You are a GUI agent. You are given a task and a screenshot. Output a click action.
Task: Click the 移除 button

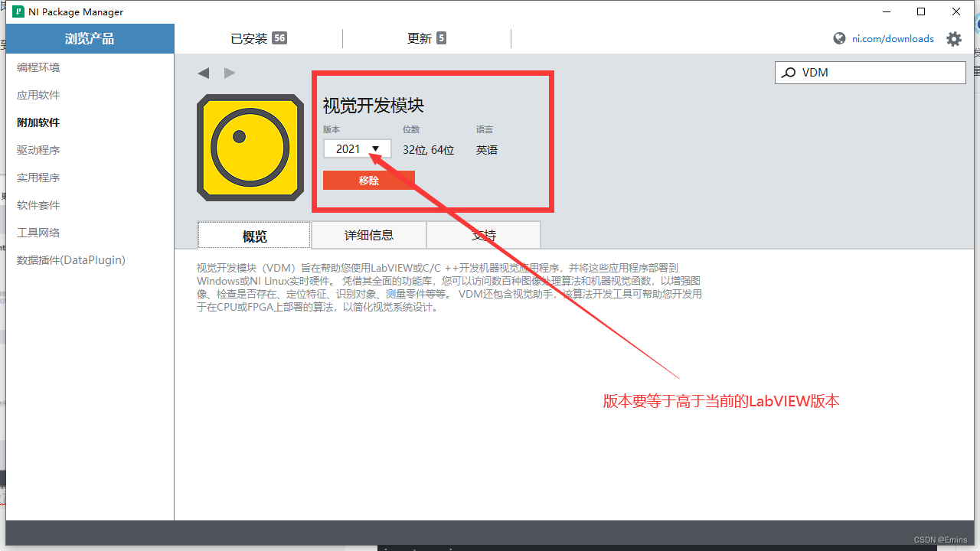click(369, 180)
